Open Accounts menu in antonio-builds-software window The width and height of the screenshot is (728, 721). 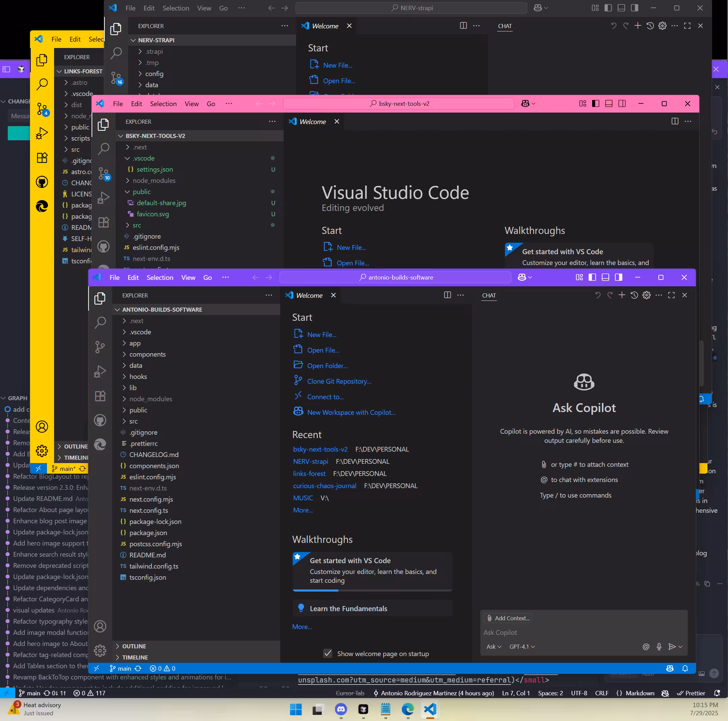click(100, 626)
